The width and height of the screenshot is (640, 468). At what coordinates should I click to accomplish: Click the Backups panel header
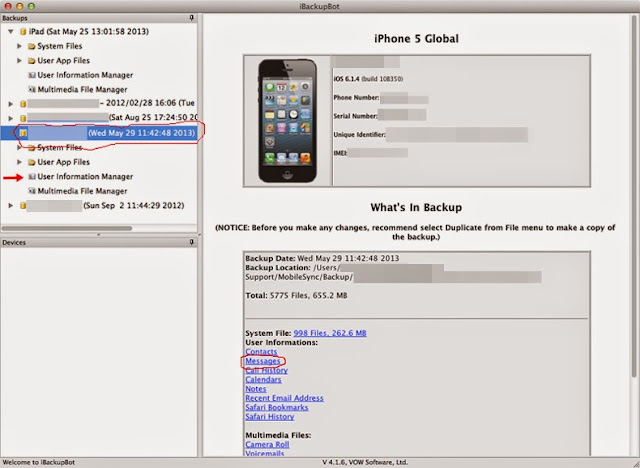99,18
